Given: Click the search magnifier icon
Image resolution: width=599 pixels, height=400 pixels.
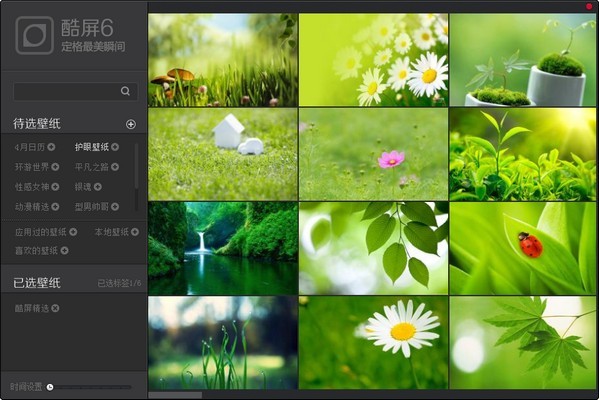Looking at the screenshot, I should (x=125, y=91).
